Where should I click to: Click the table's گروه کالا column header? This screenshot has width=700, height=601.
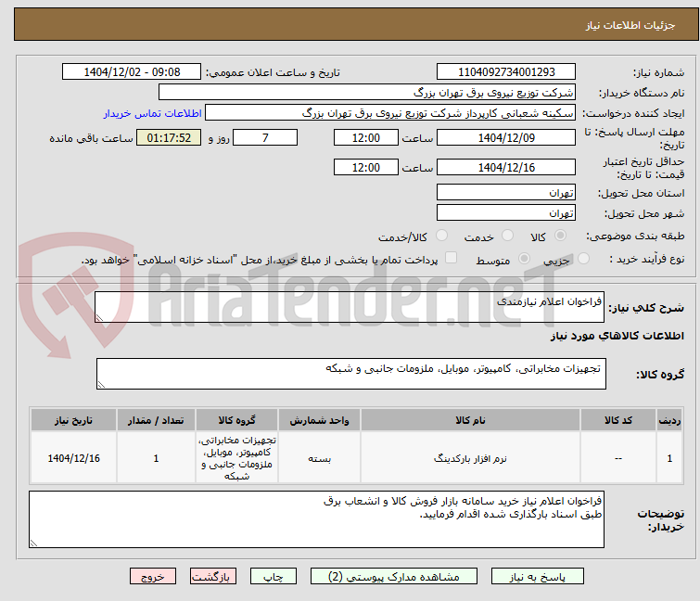coord(236,420)
